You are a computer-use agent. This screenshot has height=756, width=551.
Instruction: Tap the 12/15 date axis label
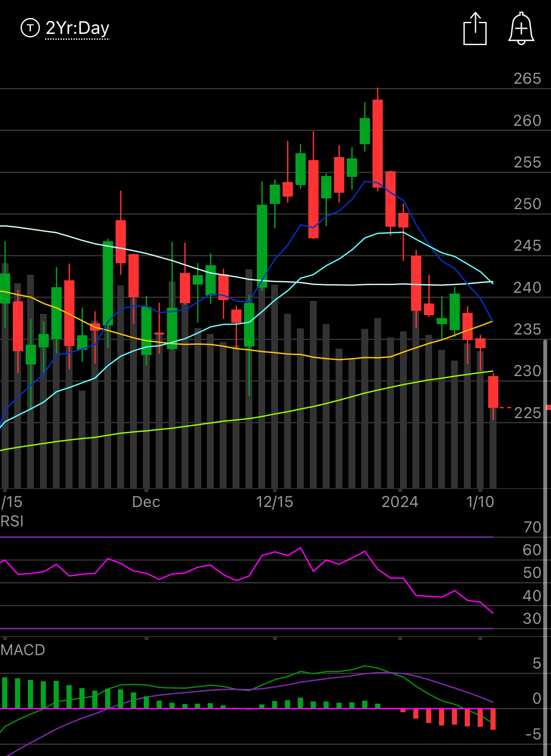point(274,502)
